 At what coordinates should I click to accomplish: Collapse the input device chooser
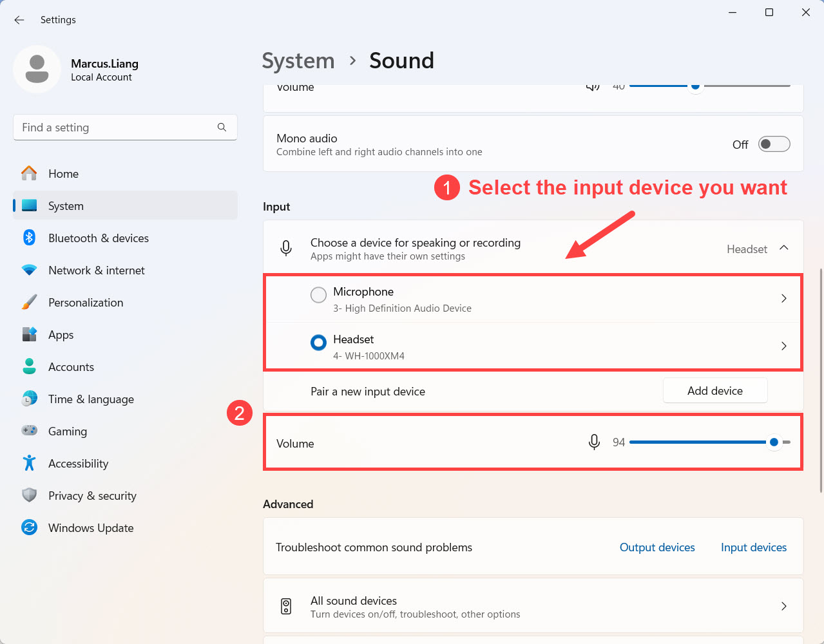tap(783, 248)
